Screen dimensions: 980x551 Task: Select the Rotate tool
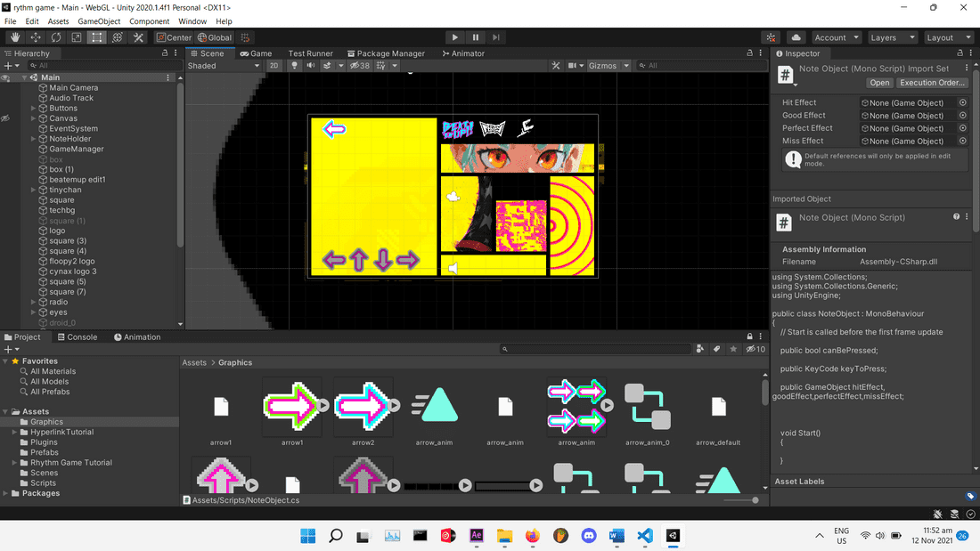click(56, 37)
